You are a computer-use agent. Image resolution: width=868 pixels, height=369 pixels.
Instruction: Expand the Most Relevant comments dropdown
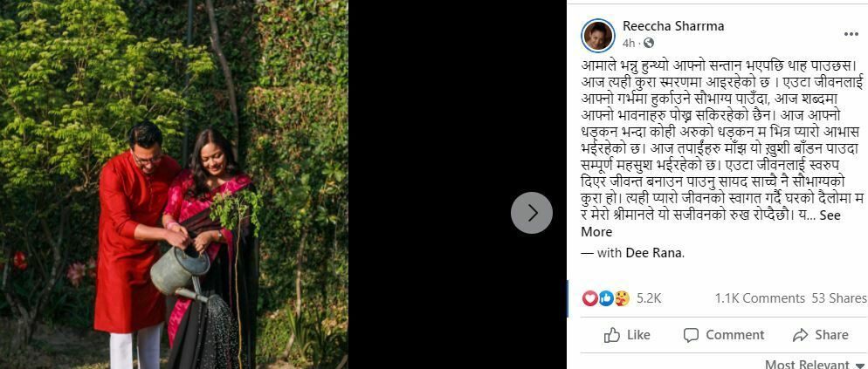tap(813, 364)
